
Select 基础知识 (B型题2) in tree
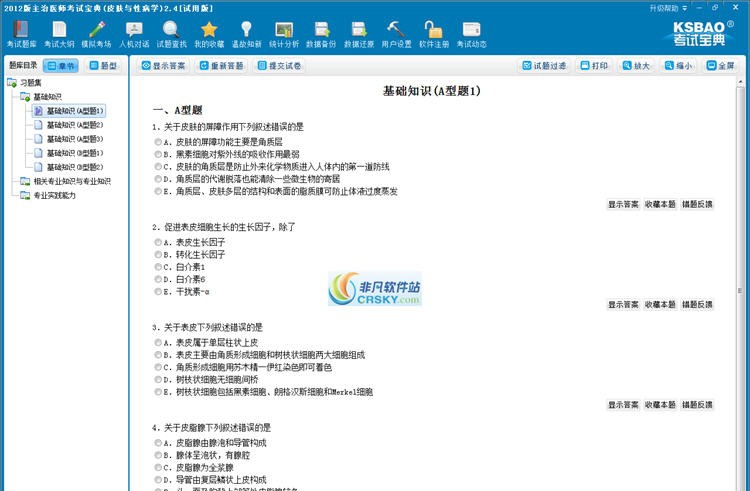coord(69,167)
